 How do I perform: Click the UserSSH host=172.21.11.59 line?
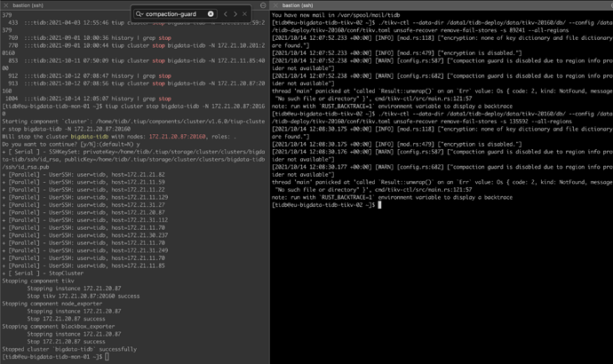click(x=84, y=182)
